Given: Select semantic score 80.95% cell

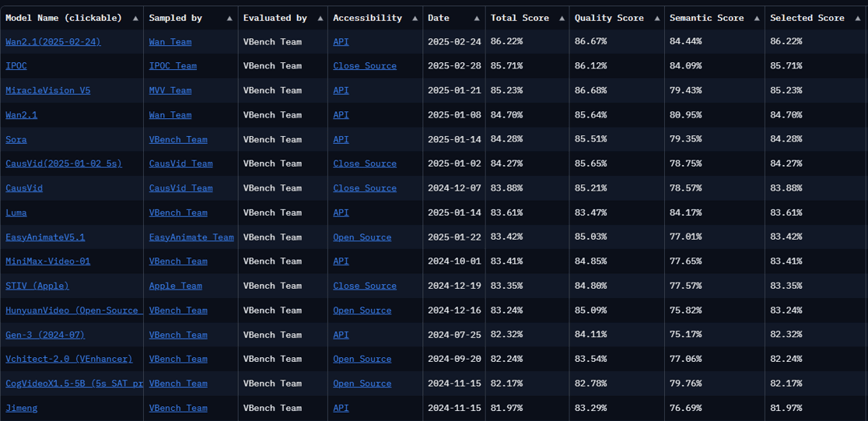Looking at the screenshot, I should pyautogui.click(x=714, y=114).
